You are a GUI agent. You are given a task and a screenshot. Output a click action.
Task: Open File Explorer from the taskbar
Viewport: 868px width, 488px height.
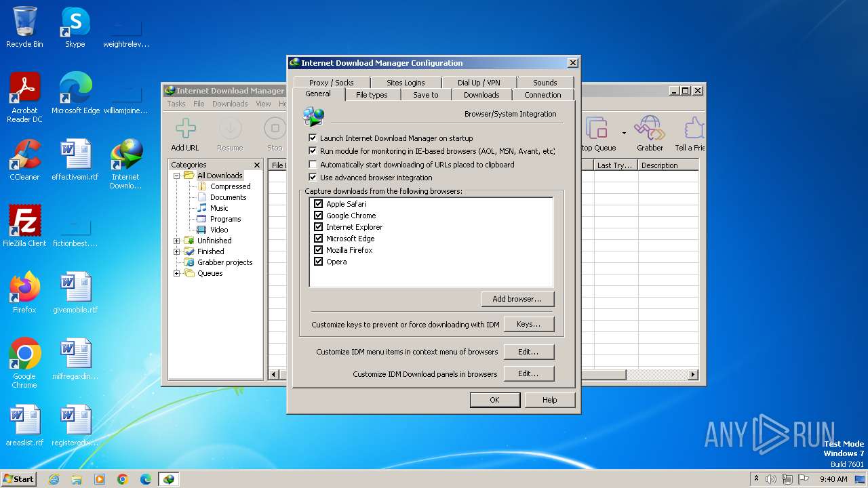coord(77,479)
